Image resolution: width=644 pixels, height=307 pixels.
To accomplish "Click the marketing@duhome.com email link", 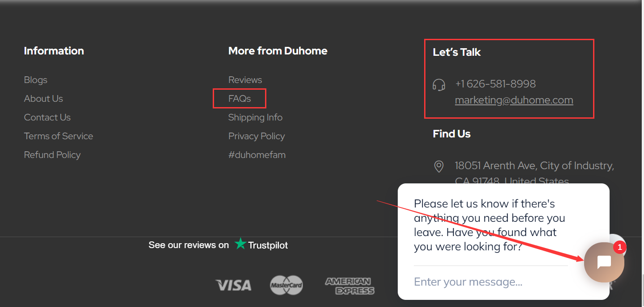I will [x=514, y=100].
